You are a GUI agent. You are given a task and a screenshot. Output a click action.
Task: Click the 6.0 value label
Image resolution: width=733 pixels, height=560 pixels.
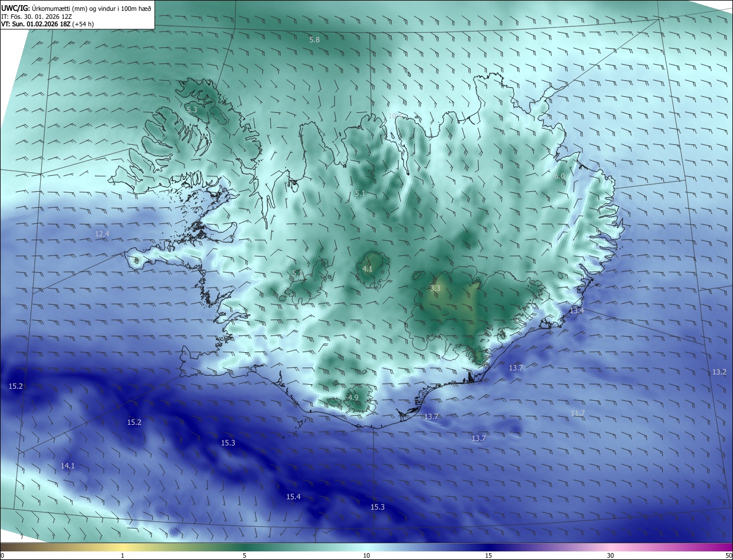pos(559,176)
